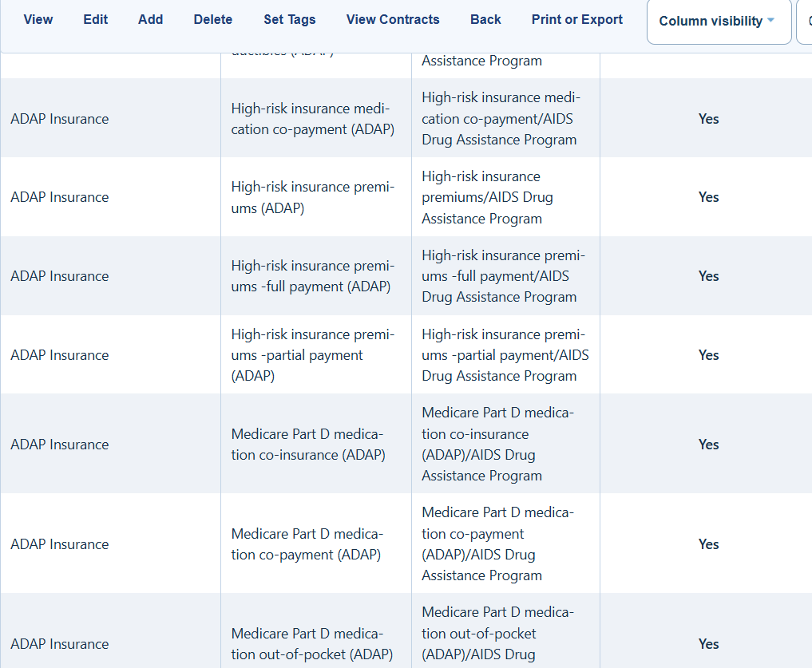Click Yes in Medicare out-of-pocket row

click(x=708, y=644)
